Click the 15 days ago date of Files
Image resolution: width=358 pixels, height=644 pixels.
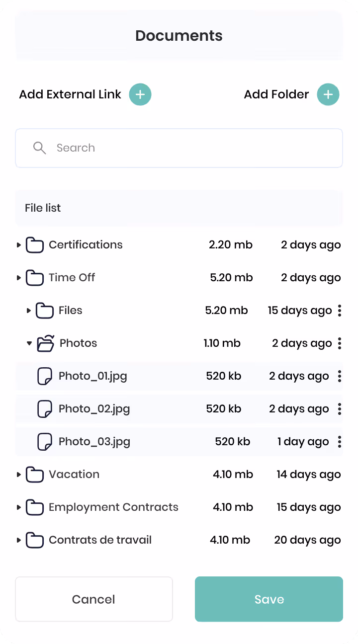click(x=300, y=311)
